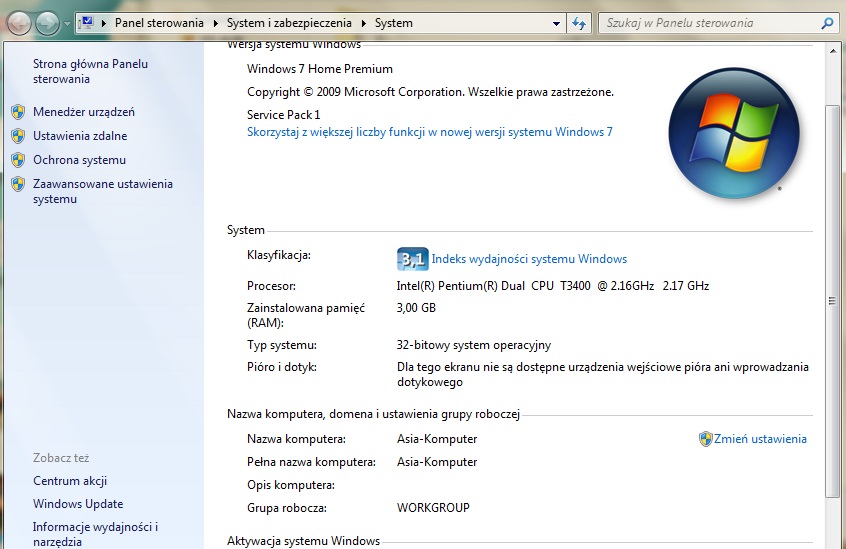This screenshot has height=549, width=846.
Task: Open Skorzystaj z większej liczby funkcji link
Action: coord(429,132)
